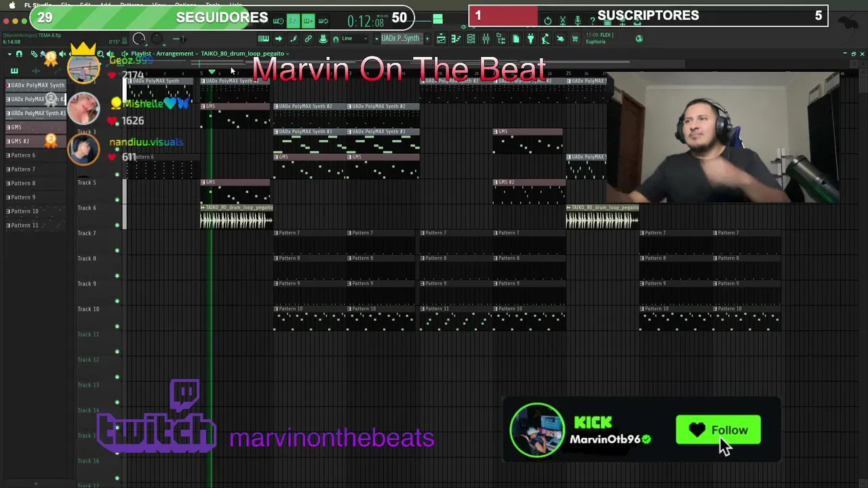The width and height of the screenshot is (868, 488).
Task: Mute Track 7 using its green dot
Action: click(117, 250)
